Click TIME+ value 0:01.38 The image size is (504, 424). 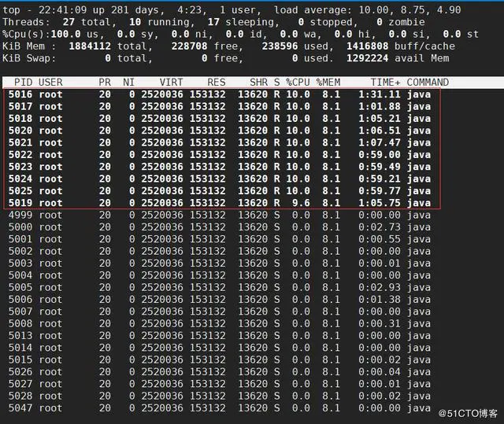pyautogui.click(x=380, y=300)
